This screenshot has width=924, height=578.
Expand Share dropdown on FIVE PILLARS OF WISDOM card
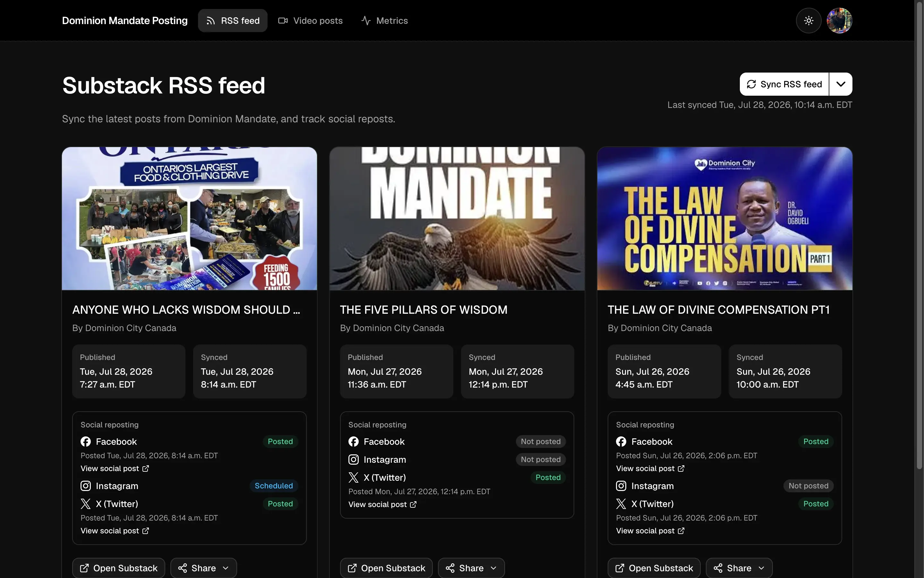pos(471,568)
